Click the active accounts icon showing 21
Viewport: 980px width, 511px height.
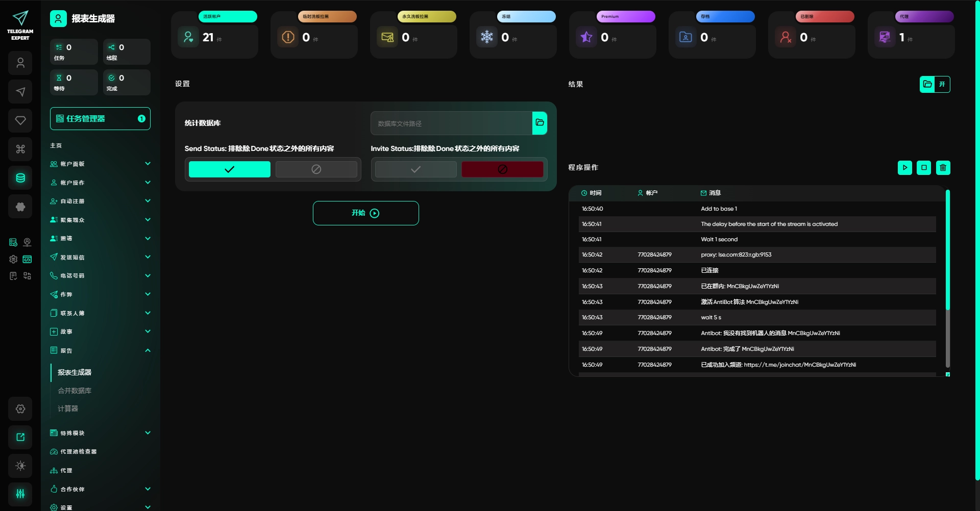tap(188, 37)
